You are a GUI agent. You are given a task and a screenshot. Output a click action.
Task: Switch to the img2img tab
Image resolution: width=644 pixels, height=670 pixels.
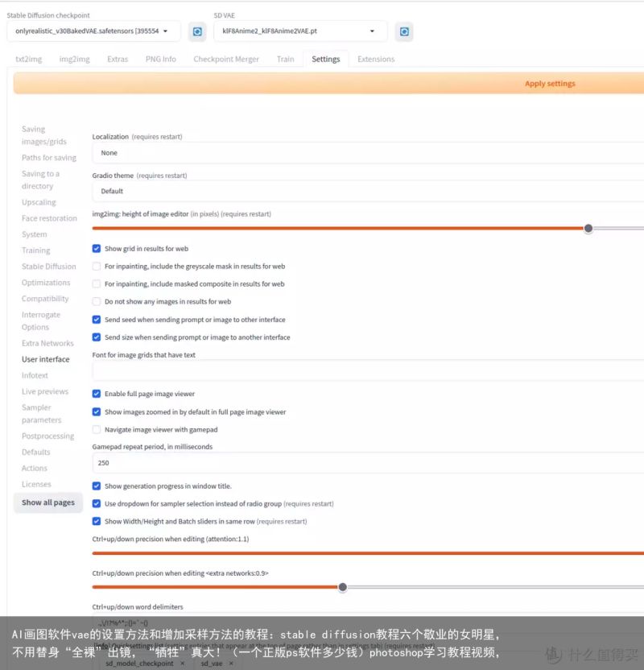pos(74,59)
